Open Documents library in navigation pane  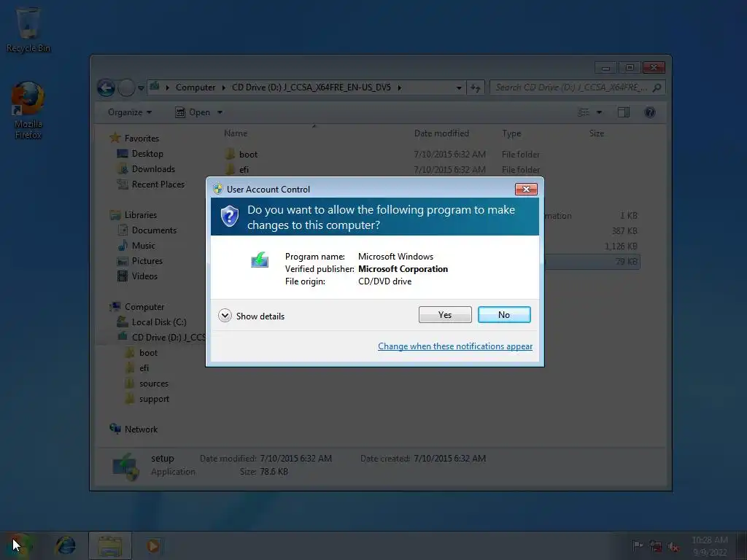tap(154, 230)
